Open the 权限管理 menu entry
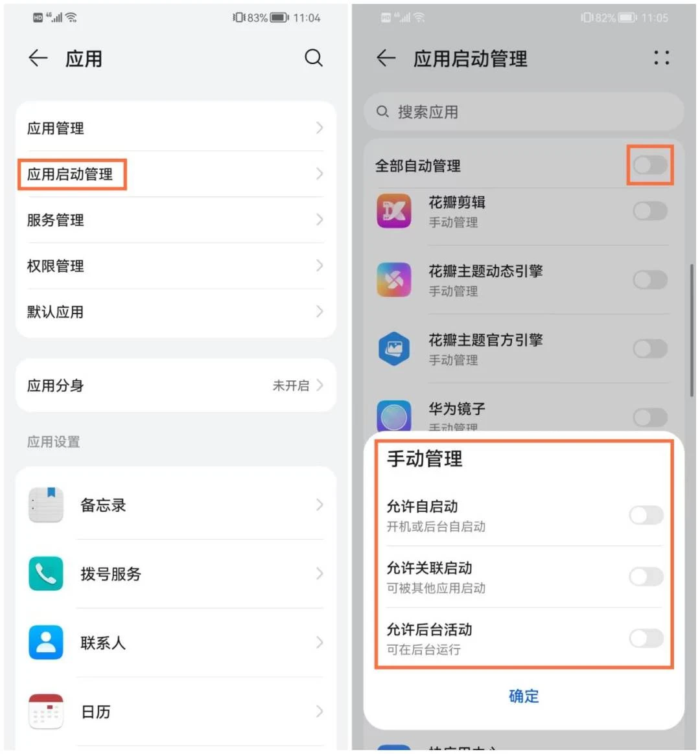This screenshot has width=700, height=754. (176, 266)
